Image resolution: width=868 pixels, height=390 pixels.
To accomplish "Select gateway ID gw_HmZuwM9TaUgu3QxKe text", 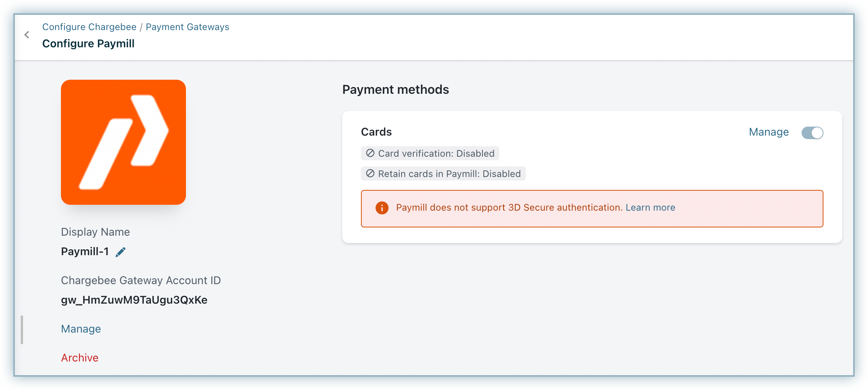I will point(134,300).
